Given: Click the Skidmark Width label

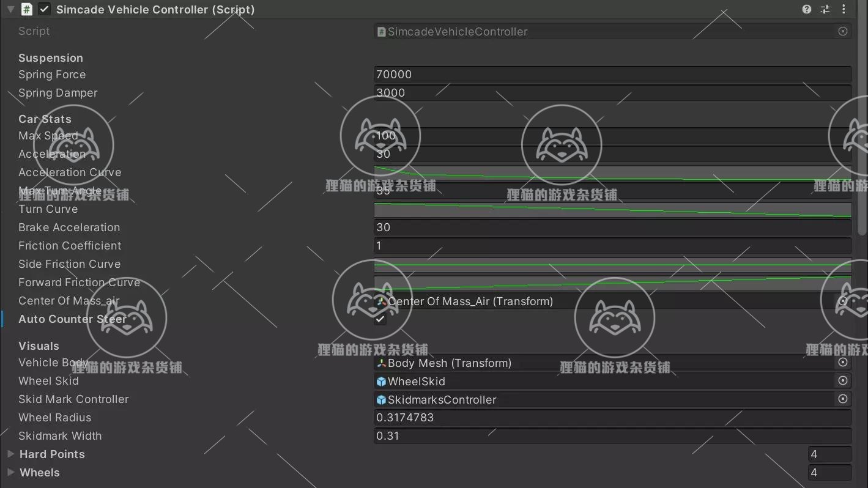Looking at the screenshot, I should [x=60, y=436].
